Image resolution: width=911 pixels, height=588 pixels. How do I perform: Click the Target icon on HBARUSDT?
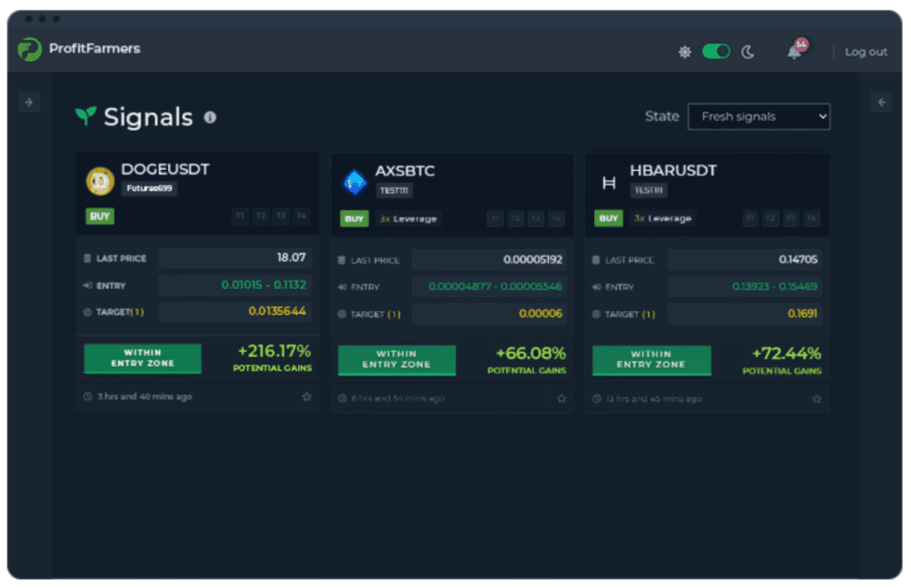click(597, 314)
